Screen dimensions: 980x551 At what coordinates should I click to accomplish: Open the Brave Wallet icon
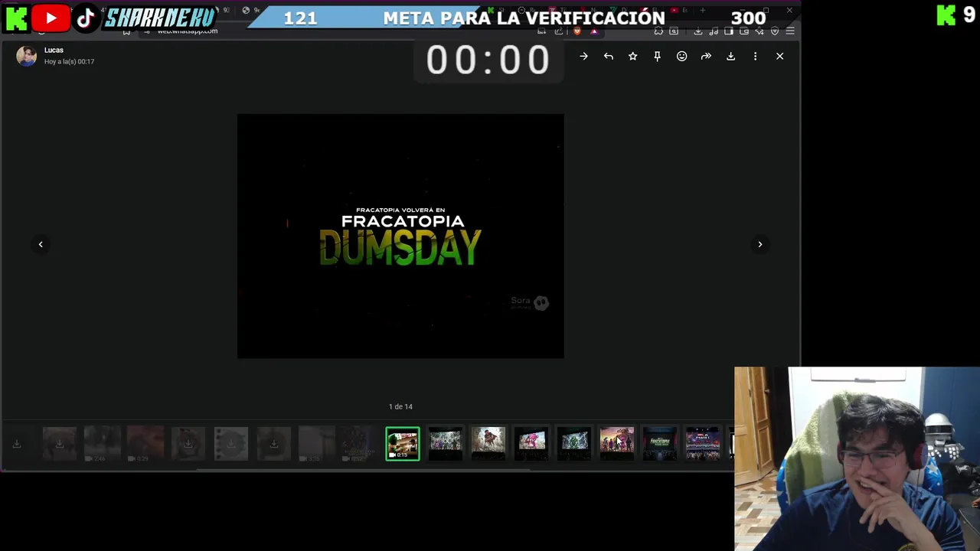[744, 31]
